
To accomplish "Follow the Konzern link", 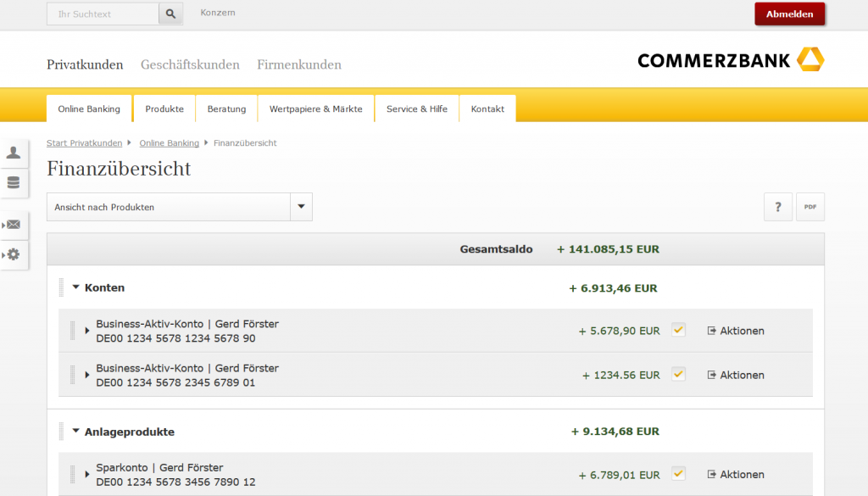I will (x=218, y=13).
